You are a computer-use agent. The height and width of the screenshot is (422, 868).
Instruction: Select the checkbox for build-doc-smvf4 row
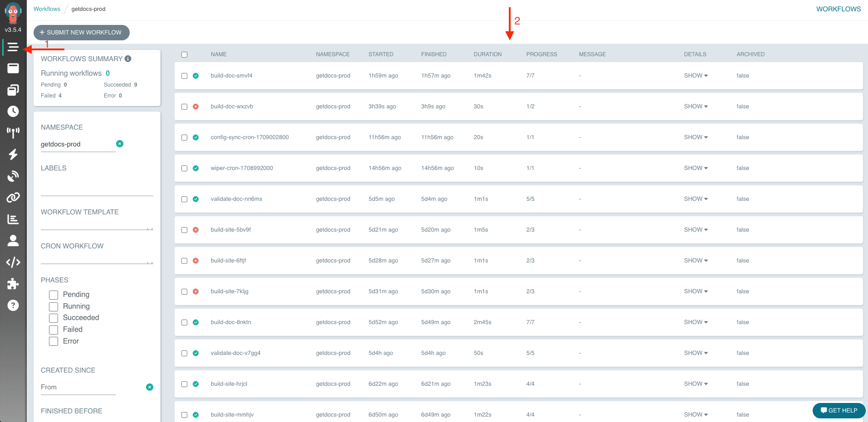(184, 76)
